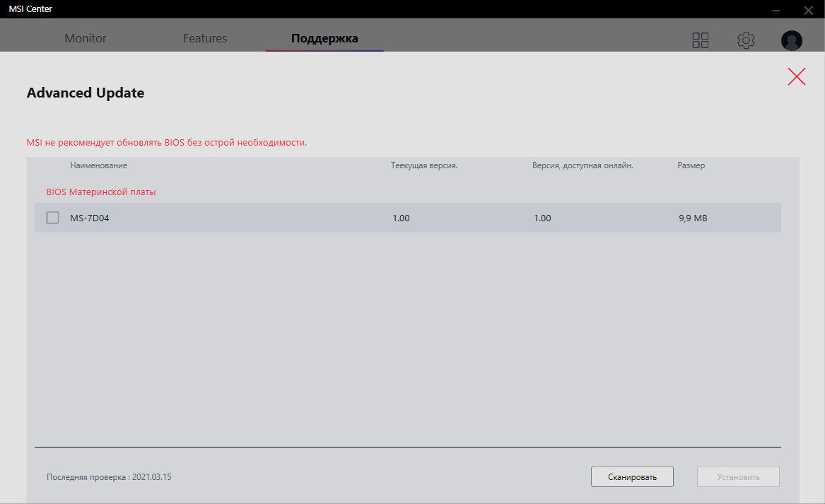This screenshot has height=504, width=825.
Task: Select the Поддержка tab
Action: 324,38
